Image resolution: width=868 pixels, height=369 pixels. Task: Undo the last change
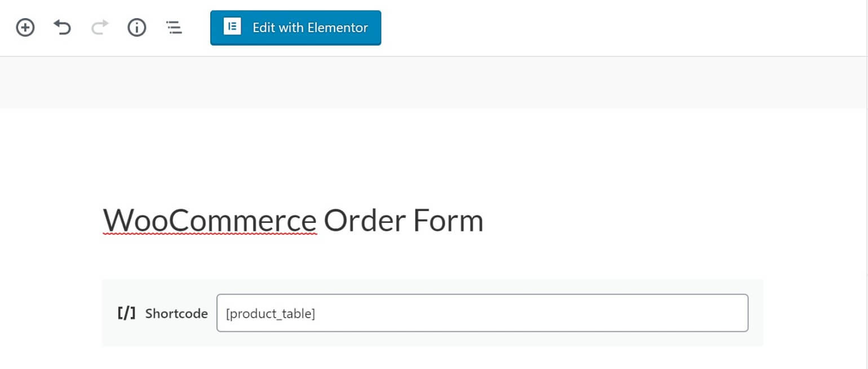point(62,28)
